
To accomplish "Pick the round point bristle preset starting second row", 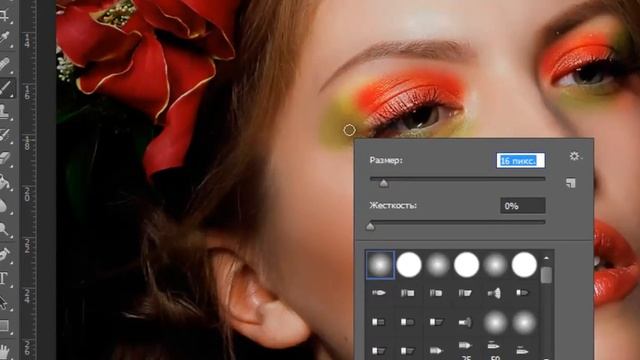I will [379, 293].
